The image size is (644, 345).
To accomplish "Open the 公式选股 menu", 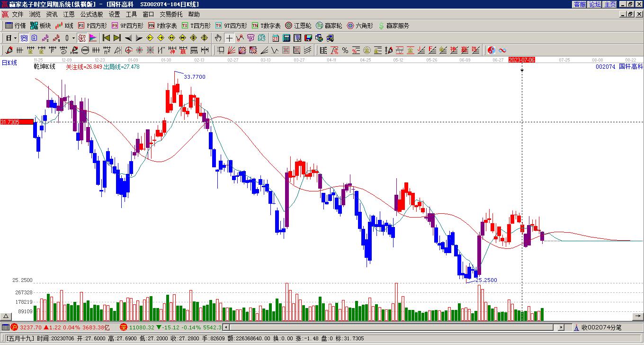I will point(91,14).
